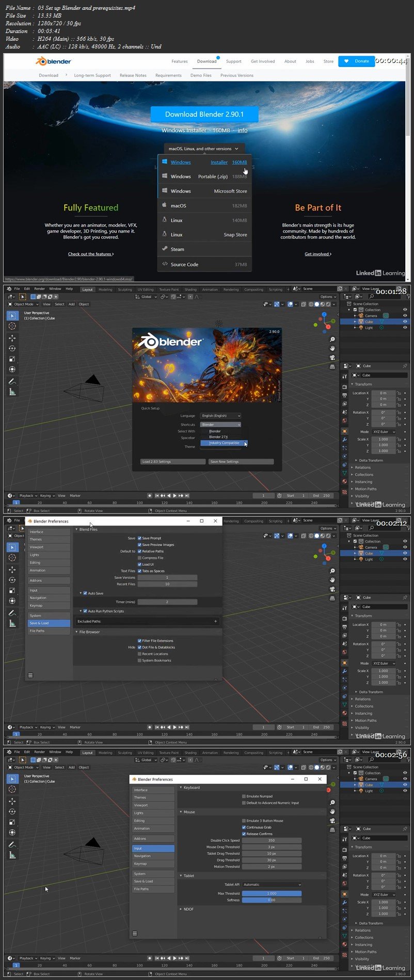The image size is (414, 980).
Task: Click the pan hand gizmo in frame 00:01:28
Action: click(x=332, y=348)
